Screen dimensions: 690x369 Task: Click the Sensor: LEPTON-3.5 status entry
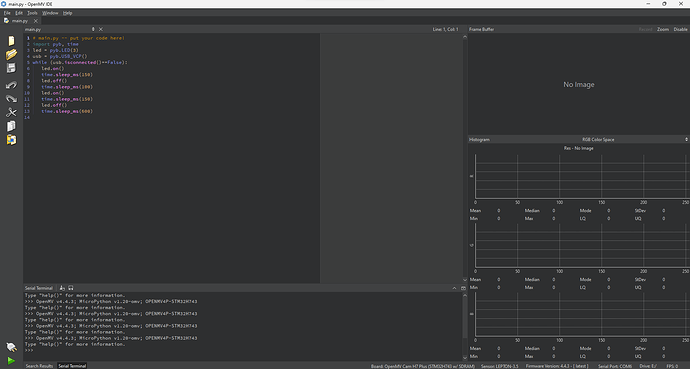[499, 366]
